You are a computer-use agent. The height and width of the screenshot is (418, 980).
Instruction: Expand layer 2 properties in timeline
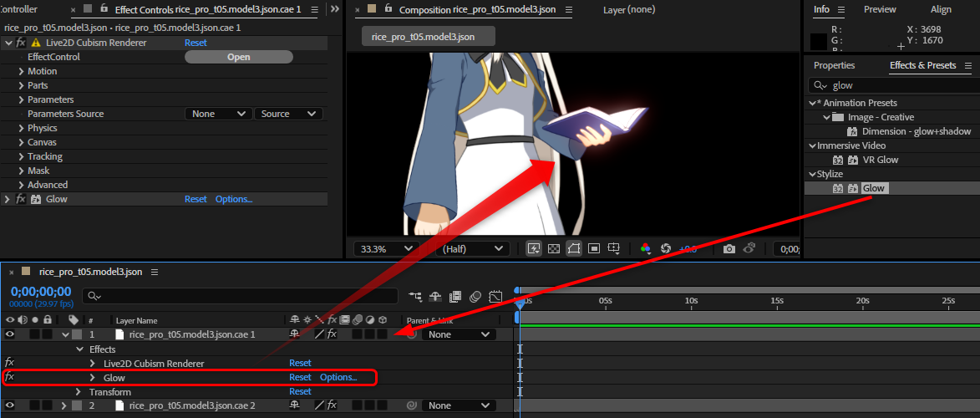(x=63, y=405)
